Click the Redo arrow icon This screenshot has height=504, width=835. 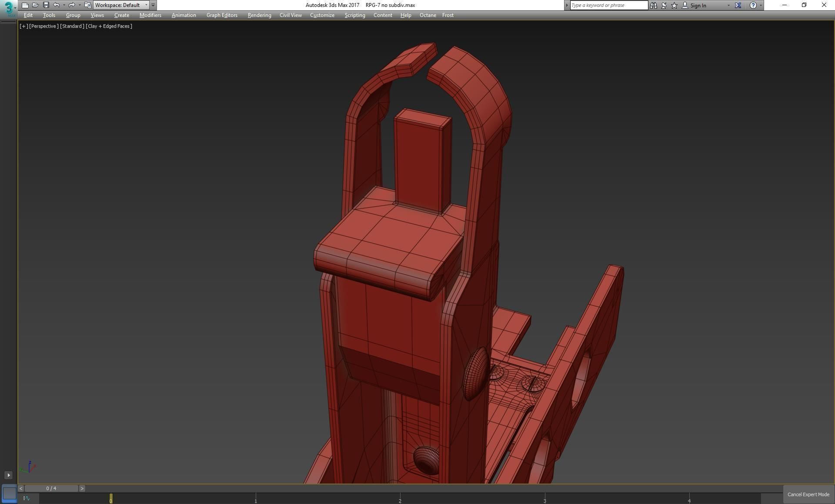pos(72,5)
